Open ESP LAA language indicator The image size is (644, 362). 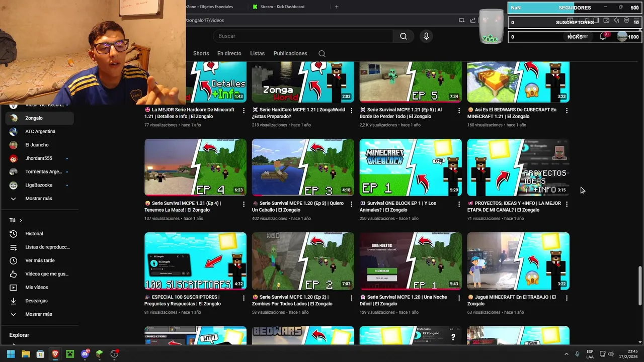click(590, 354)
